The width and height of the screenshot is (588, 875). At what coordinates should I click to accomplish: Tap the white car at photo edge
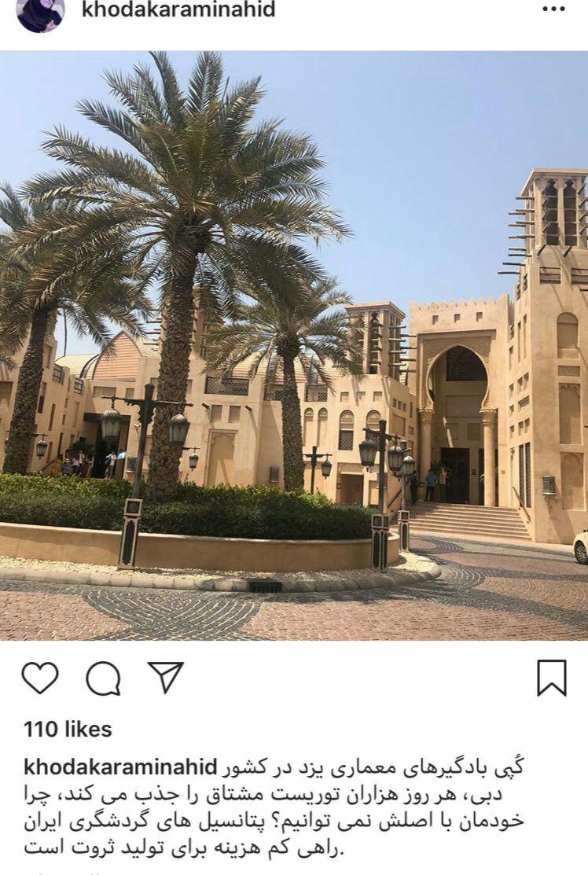(x=581, y=546)
